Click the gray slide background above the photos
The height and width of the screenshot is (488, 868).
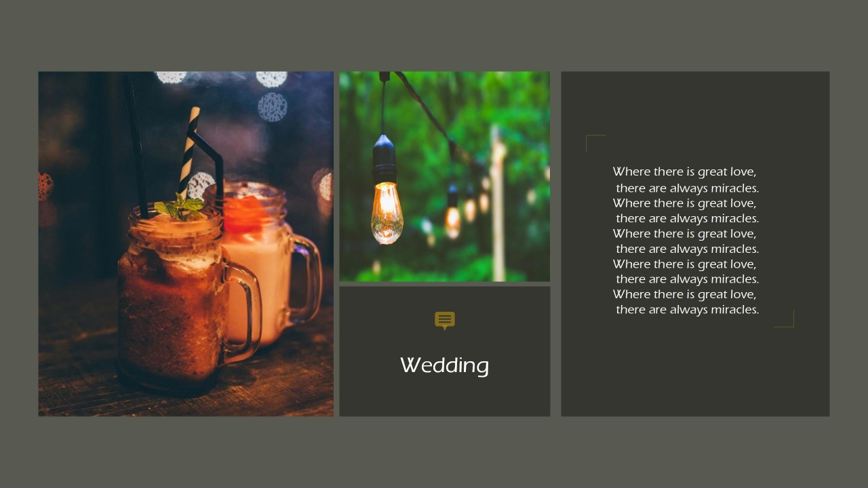[x=434, y=35]
